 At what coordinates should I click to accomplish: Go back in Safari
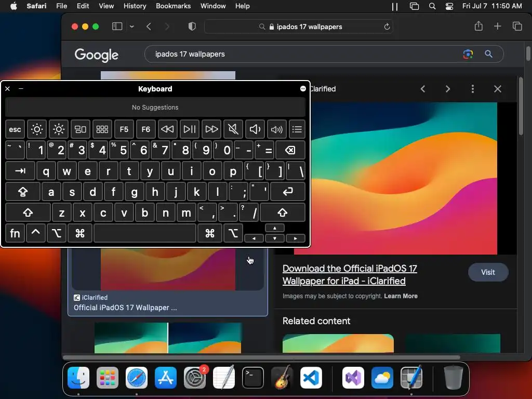[x=149, y=26]
